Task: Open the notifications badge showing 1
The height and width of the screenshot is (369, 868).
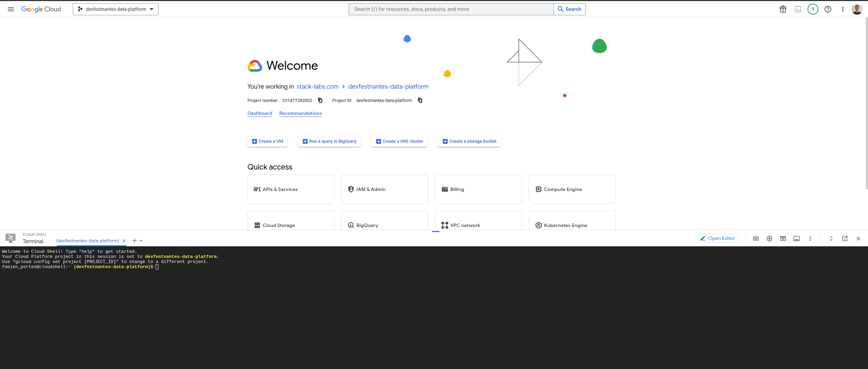Action: tap(813, 9)
